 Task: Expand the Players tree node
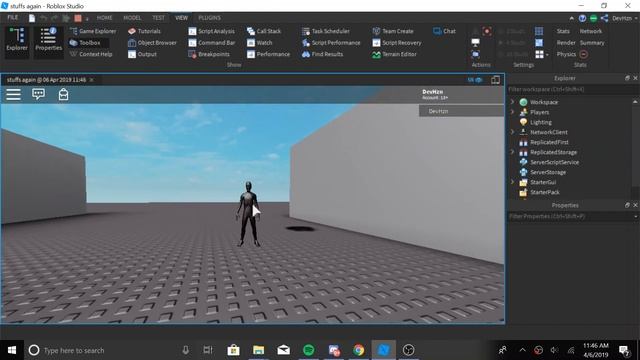512,111
